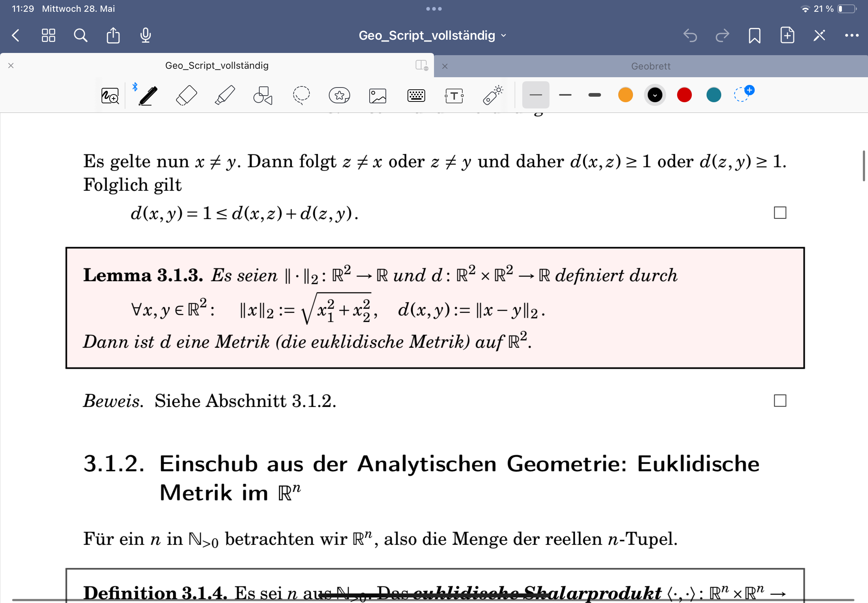The height and width of the screenshot is (603, 868).
Task: Go back with the left chevron
Action: tap(15, 36)
